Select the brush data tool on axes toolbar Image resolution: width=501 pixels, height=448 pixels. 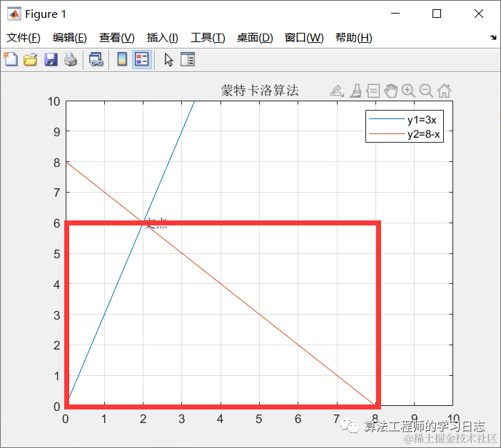pos(355,91)
